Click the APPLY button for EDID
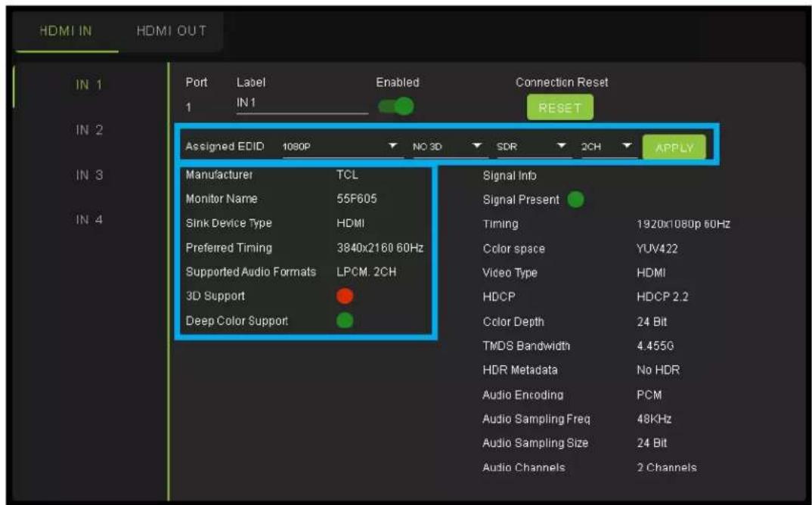The width and height of the screenshot is (812, 505). click(x=674, y=147)
